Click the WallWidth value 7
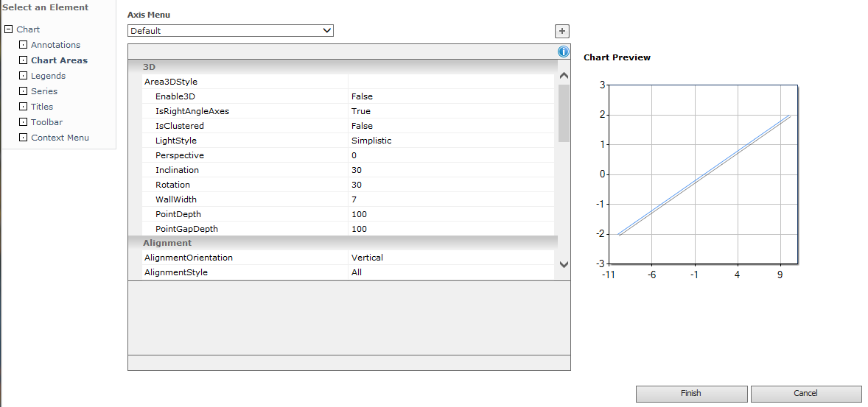Image resolution: width=868 pixels, height=407 pixels. (354, 199)
